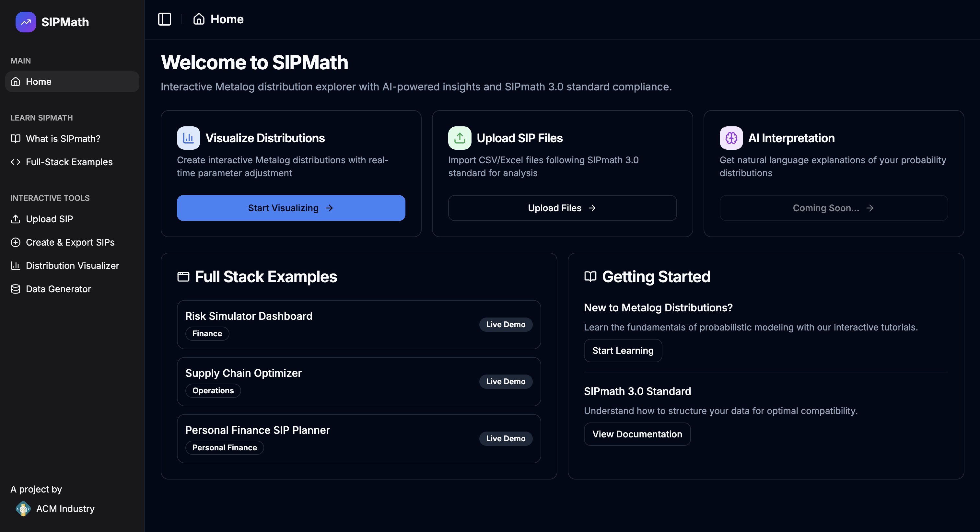
Task: Click the ACM Industry logo icon
Action: pos(23,508)
